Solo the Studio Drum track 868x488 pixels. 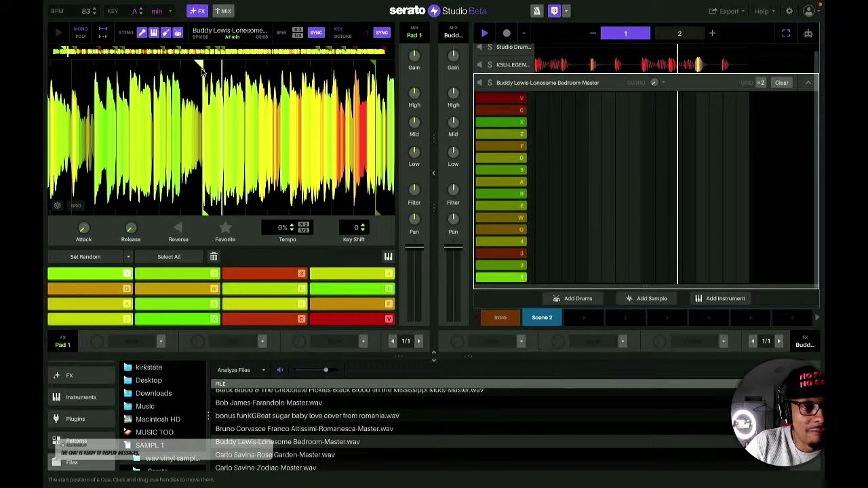click(x=490, y=47)
